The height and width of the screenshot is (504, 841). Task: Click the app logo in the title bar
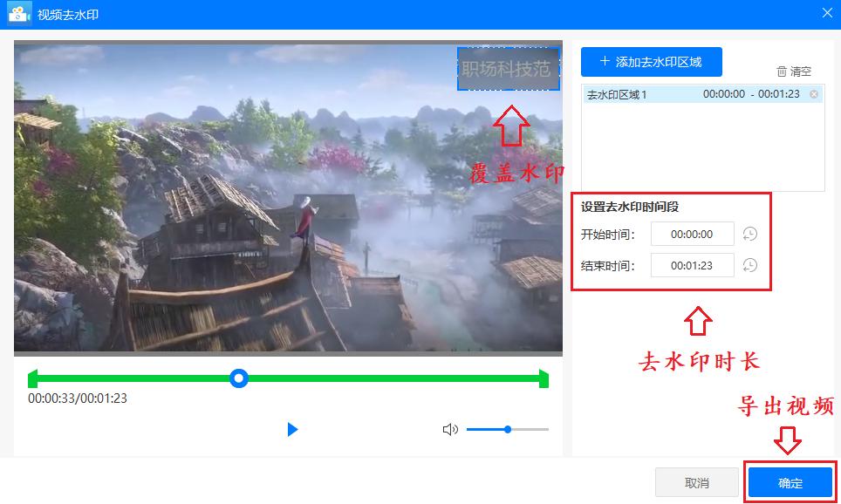19,13
